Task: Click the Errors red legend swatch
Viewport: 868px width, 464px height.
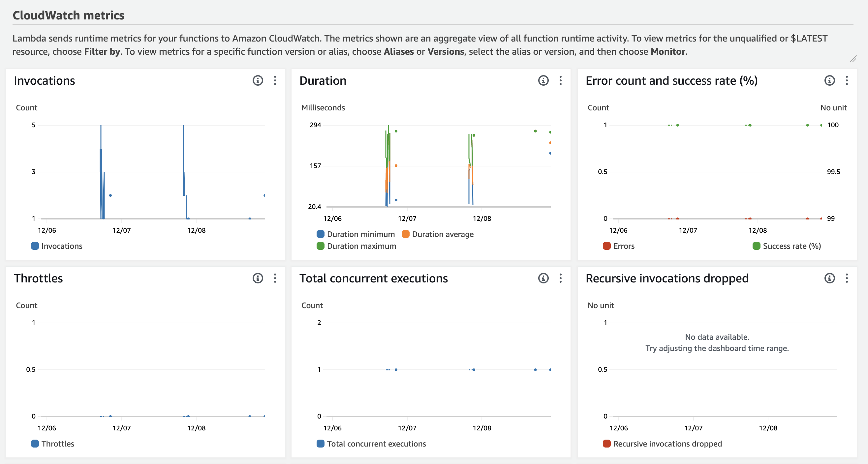Action: pos(606,246)
